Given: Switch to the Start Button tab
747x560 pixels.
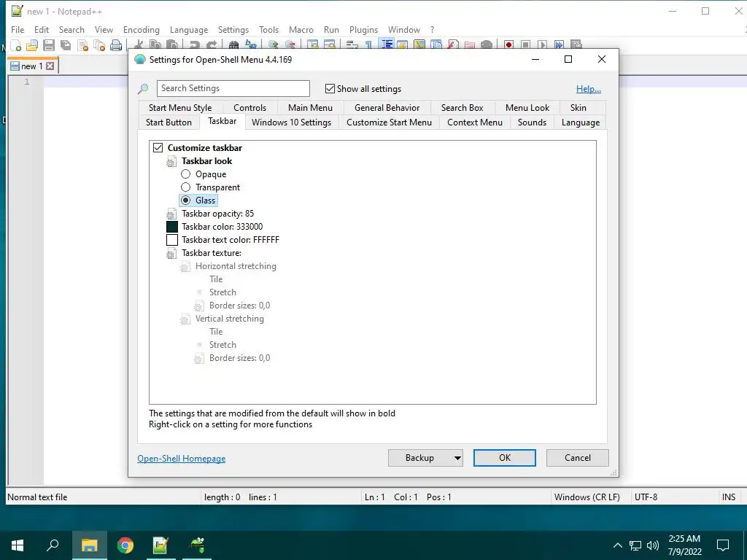Looking at the screenshot, I should pyautogui.click(x=169, y=122).
